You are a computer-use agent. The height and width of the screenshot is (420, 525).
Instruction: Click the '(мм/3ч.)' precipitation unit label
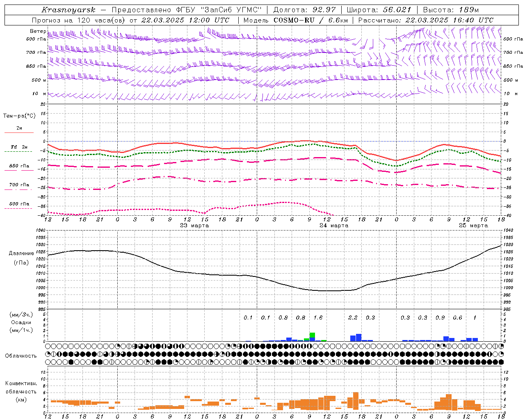21,315
